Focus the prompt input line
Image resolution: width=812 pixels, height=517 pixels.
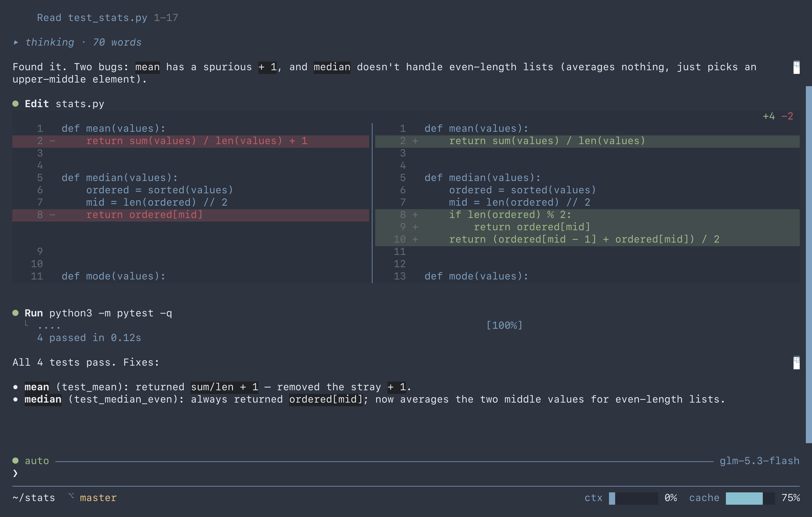[x=406, y=473]
